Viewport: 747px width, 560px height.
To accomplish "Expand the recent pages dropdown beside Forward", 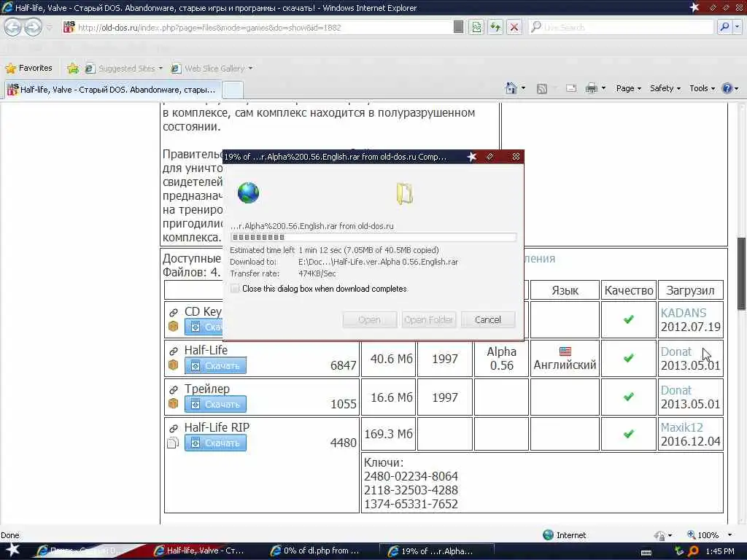I will pos(49,28).
